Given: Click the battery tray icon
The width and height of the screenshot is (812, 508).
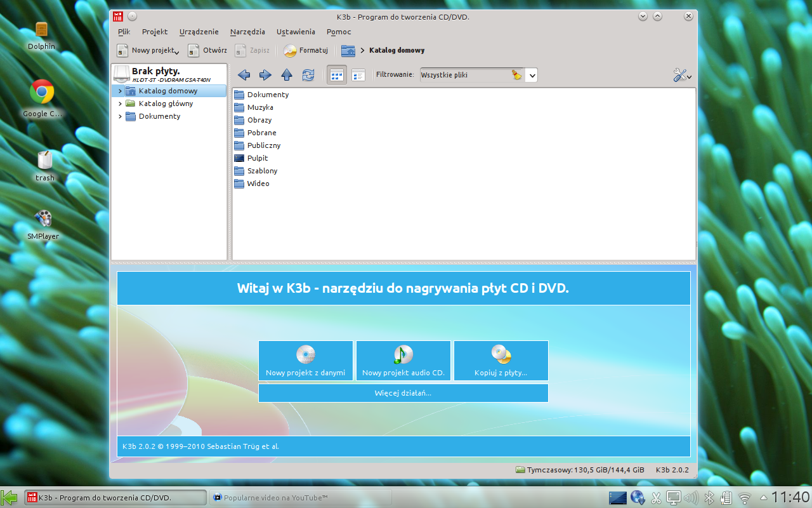Looking at the screenshot, I should point(727,498).
